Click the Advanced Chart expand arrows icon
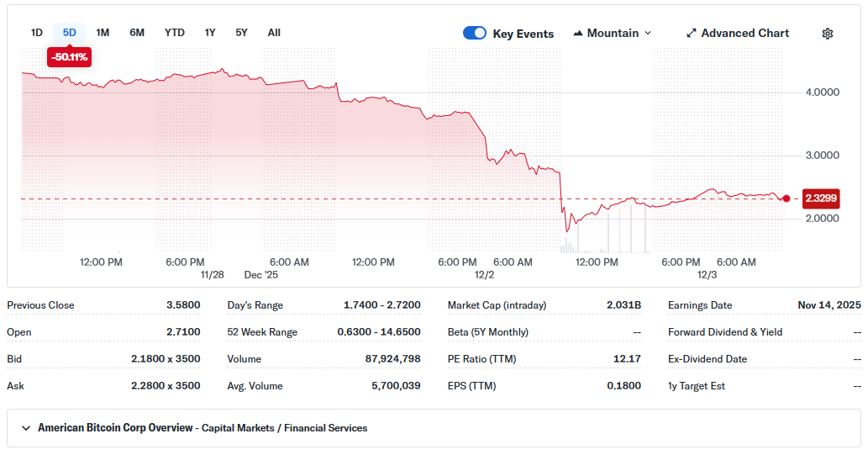 click(x=692, y=34)
